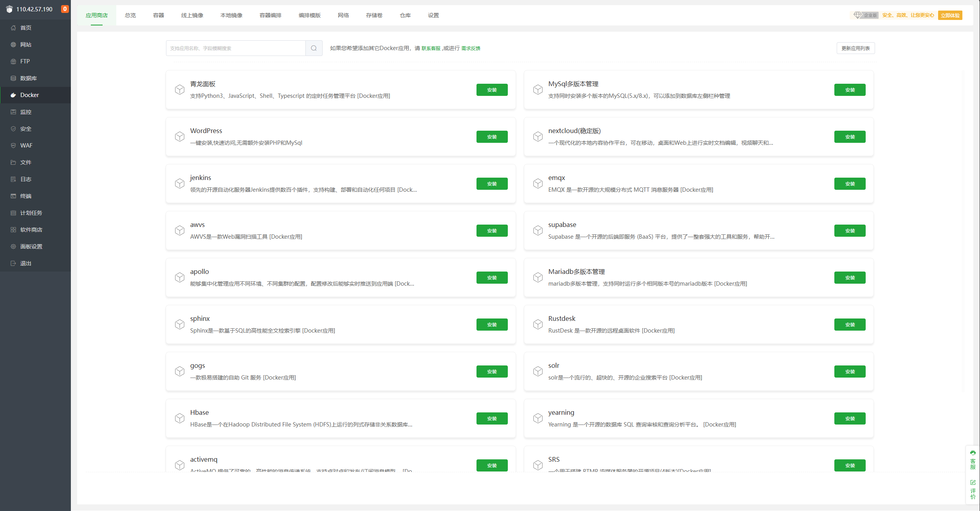
Task: Click the monitor icon beside 监控
Action: click(x=13, y=112)
